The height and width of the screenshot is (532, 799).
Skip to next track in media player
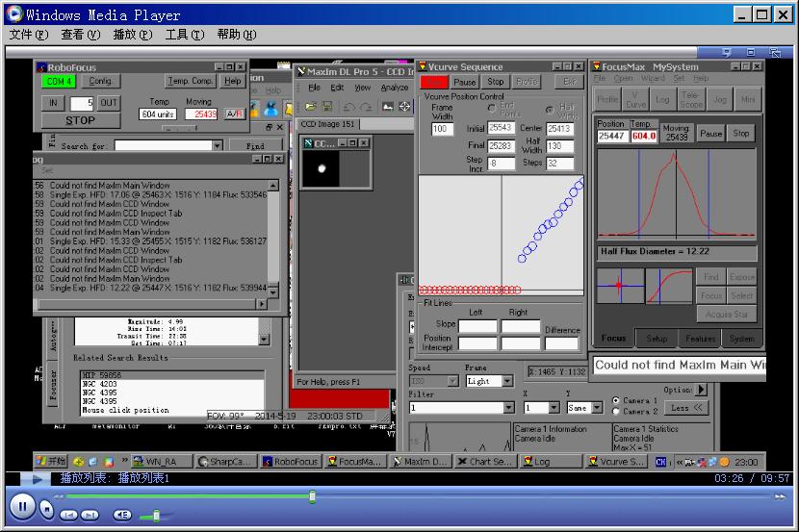point(90,516)
